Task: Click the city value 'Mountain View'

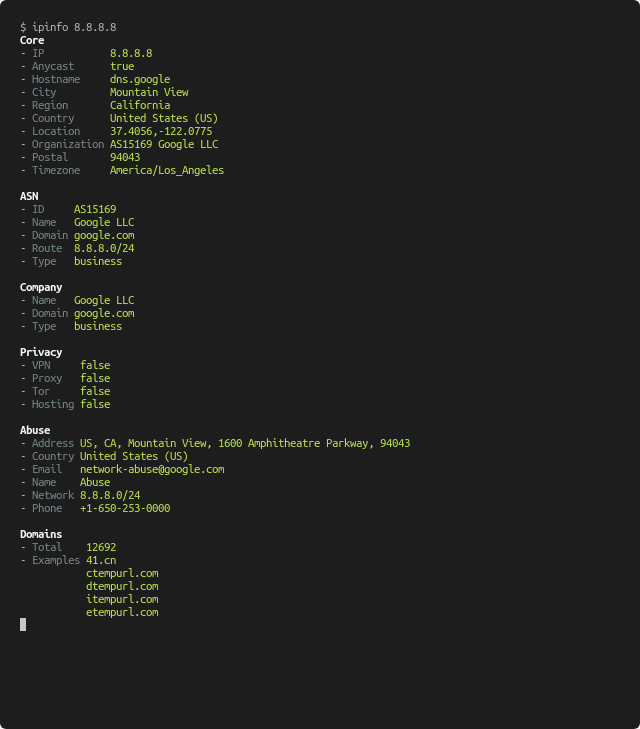Action: [x=149, y=93]
